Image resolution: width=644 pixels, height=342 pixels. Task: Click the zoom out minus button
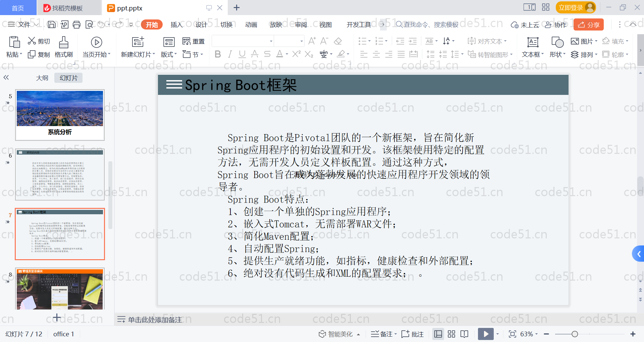[x=546, y=334]
